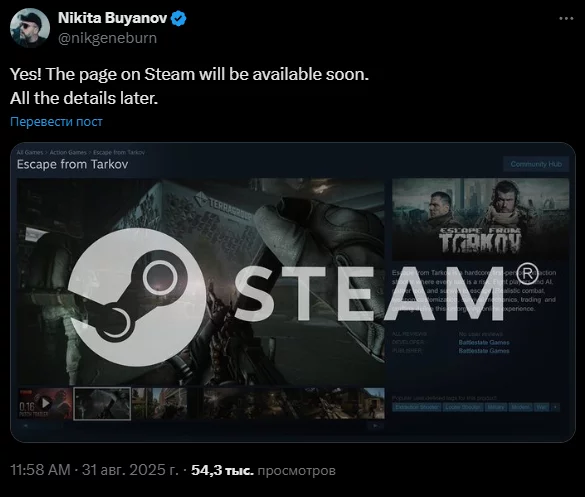The height and width of the screenshot is (497, 585).
Task: Click the All Games breadcrumb
Action: tap(29, 152)
